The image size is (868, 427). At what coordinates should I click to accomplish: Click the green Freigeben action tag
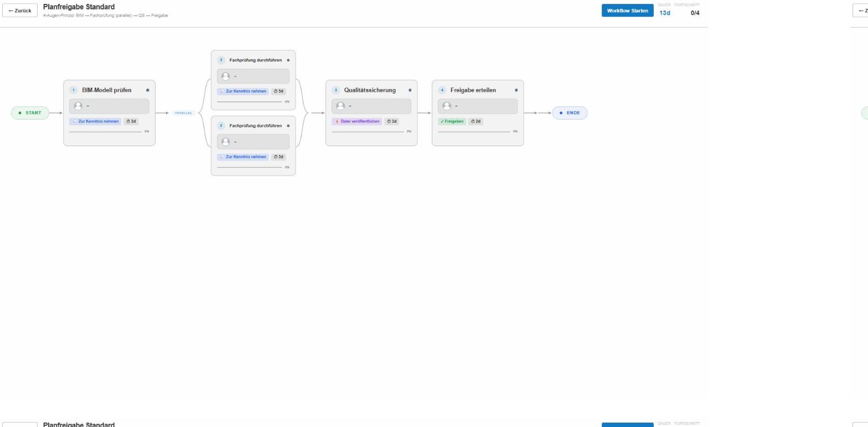(452, 121)
